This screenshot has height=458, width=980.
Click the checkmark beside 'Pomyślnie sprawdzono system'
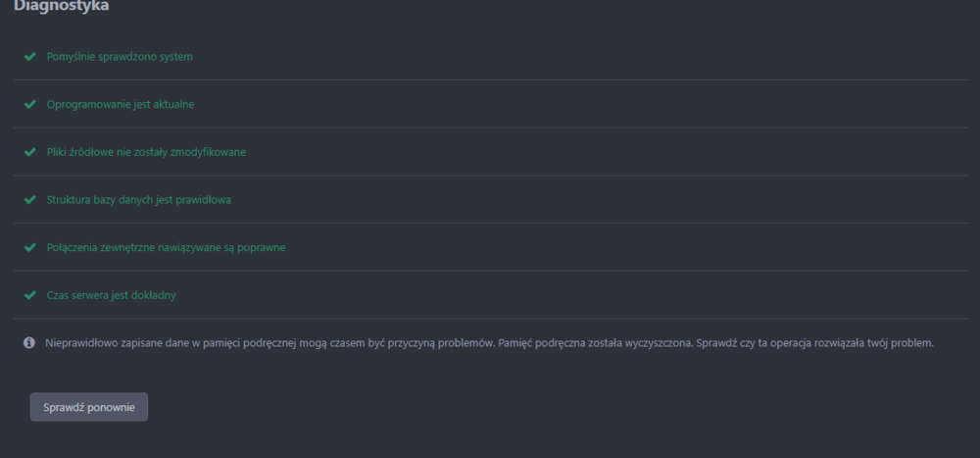(x=29, y=57)
